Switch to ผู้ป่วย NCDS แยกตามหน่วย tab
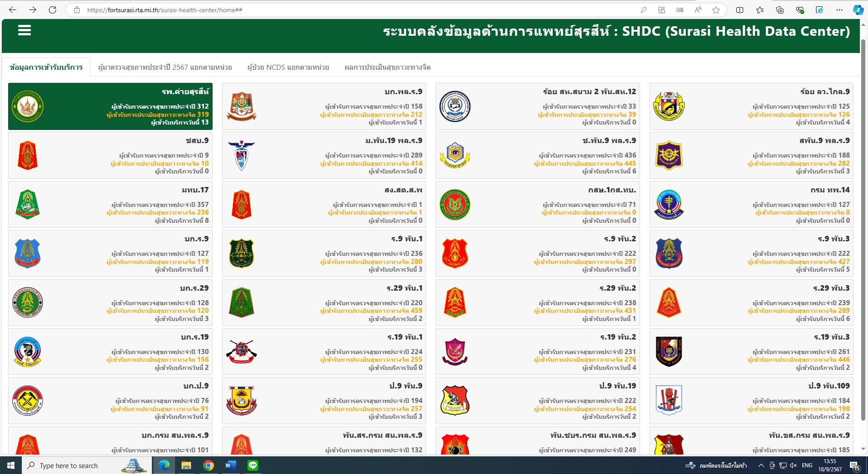 pyautogui.click(x=288, y=67)
